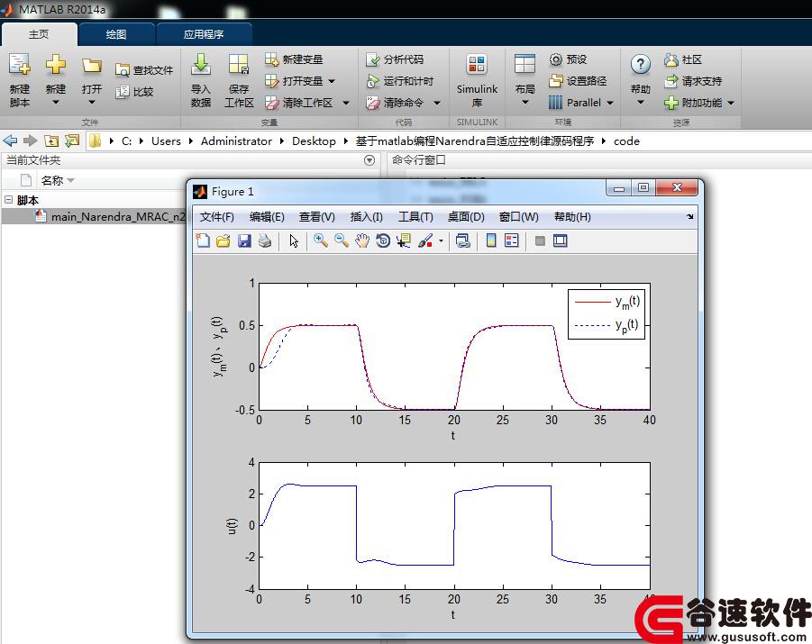Expand the 清除工作区 dropdown arrow
Viewport: 812px width, 644px height.
[346, 103]
